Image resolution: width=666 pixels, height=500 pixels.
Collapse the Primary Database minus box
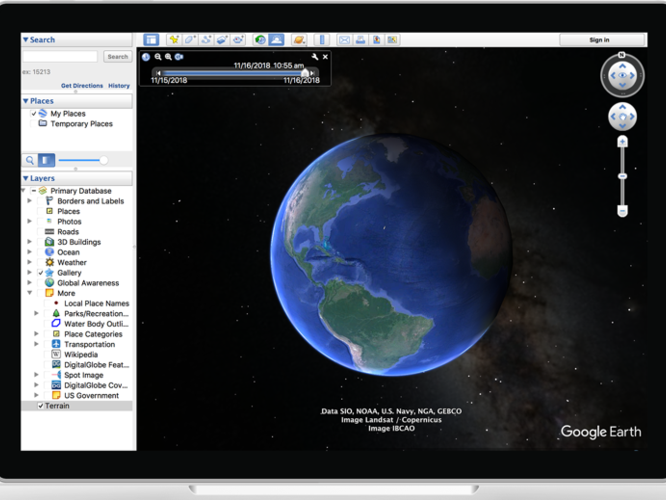34,191
